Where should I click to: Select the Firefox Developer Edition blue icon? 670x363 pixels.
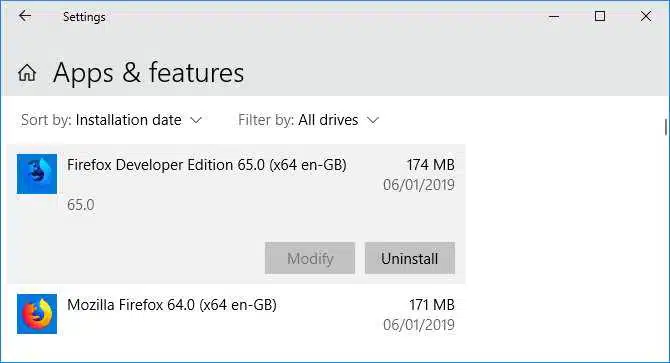point(37,174)
